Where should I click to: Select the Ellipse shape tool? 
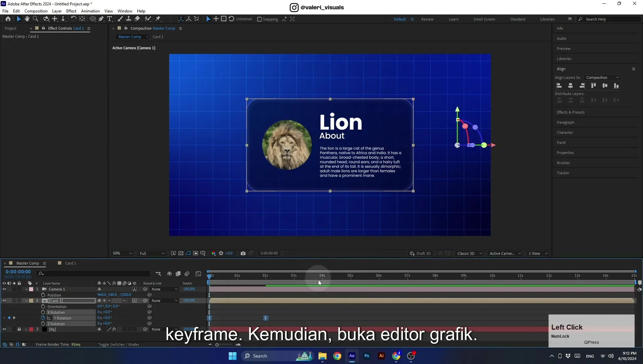[93, 19]
